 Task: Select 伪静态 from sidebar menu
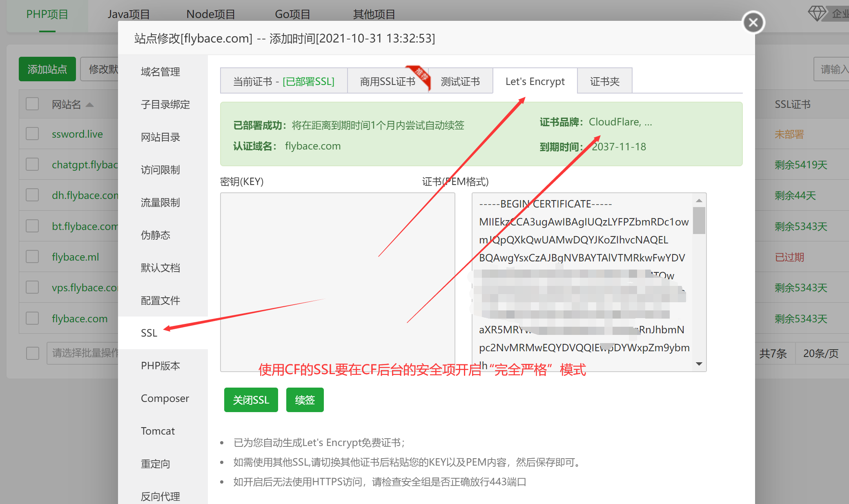point(156,235)
